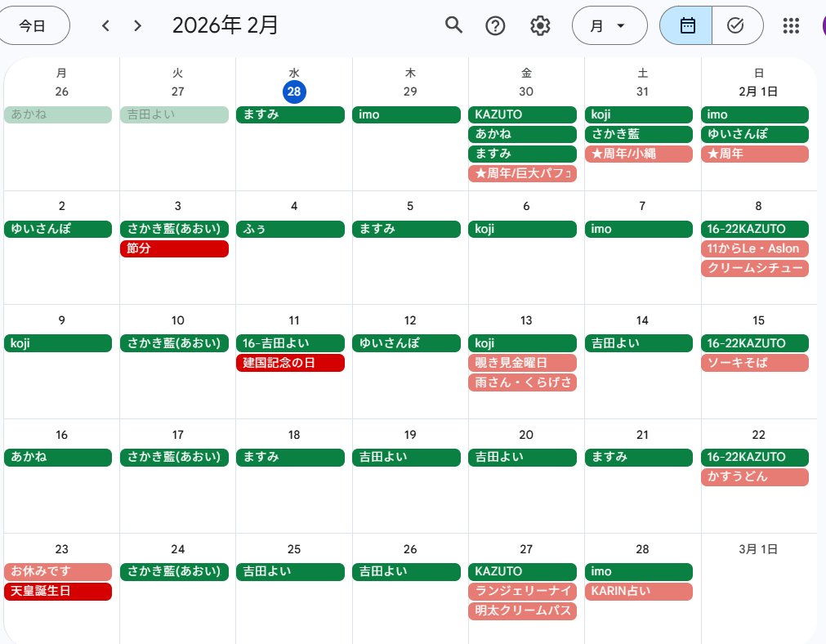This screenshot has height=644, width=826.
Task: Open the 明太クリームパス event
Action: (523, 610)
